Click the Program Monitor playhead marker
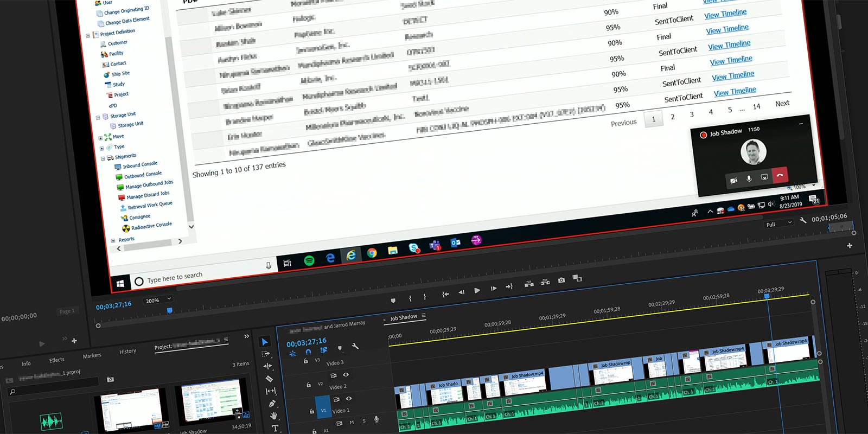This screenshot has width=868, height=434. pyautogui.click(x=170, y=310)
